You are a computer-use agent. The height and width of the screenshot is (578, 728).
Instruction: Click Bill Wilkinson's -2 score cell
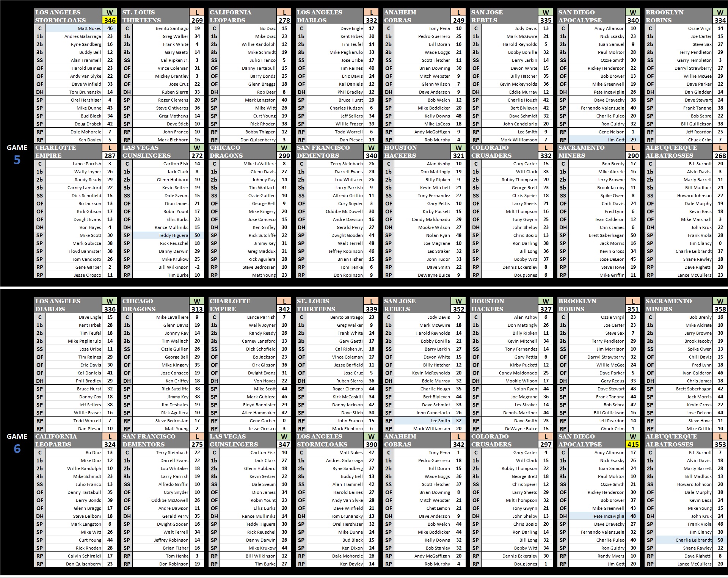[x=197, y=267]
